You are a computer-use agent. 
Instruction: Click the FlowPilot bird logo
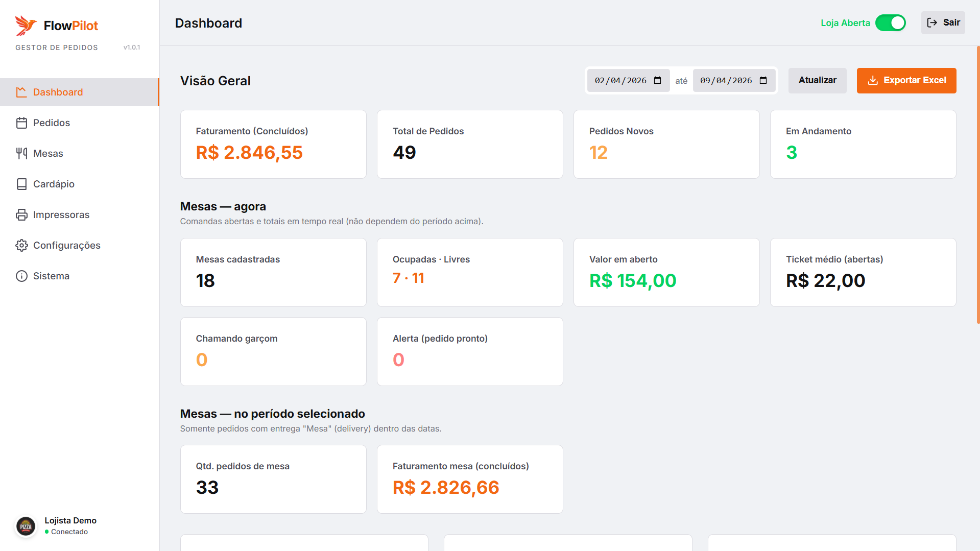tap(26, 25)
